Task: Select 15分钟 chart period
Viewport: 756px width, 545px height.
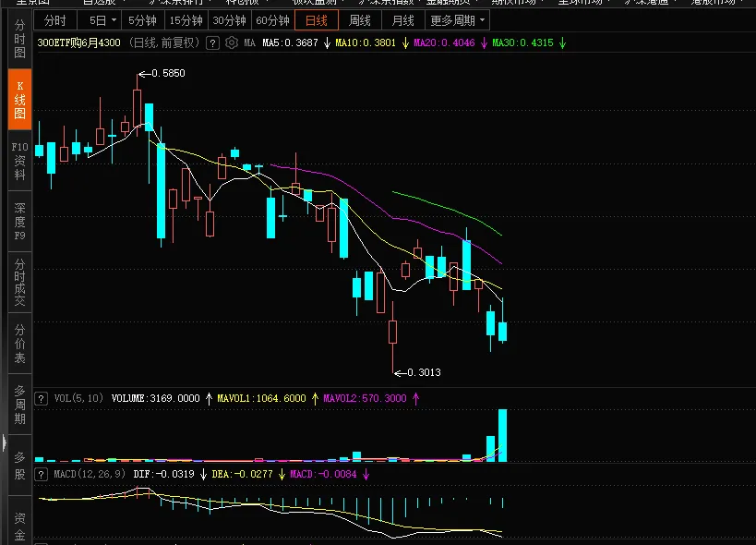Action: click(186, 20)
